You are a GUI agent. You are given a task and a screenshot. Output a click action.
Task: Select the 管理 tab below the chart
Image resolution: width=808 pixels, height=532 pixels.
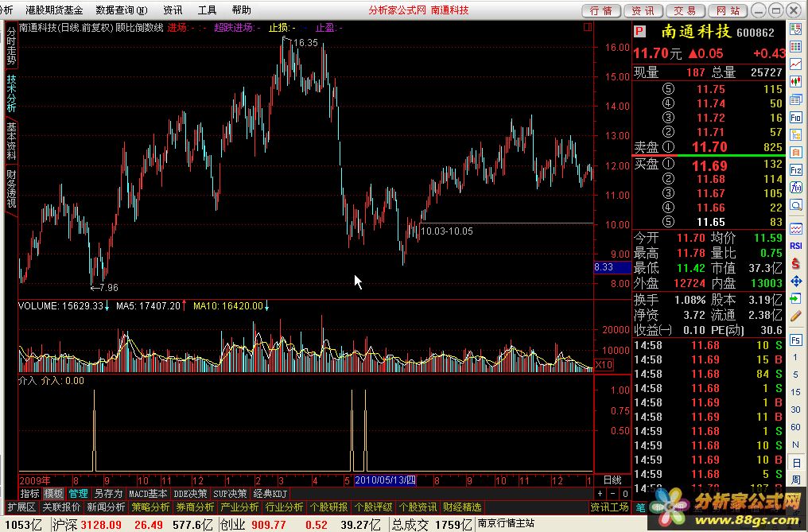pos(78,494)
